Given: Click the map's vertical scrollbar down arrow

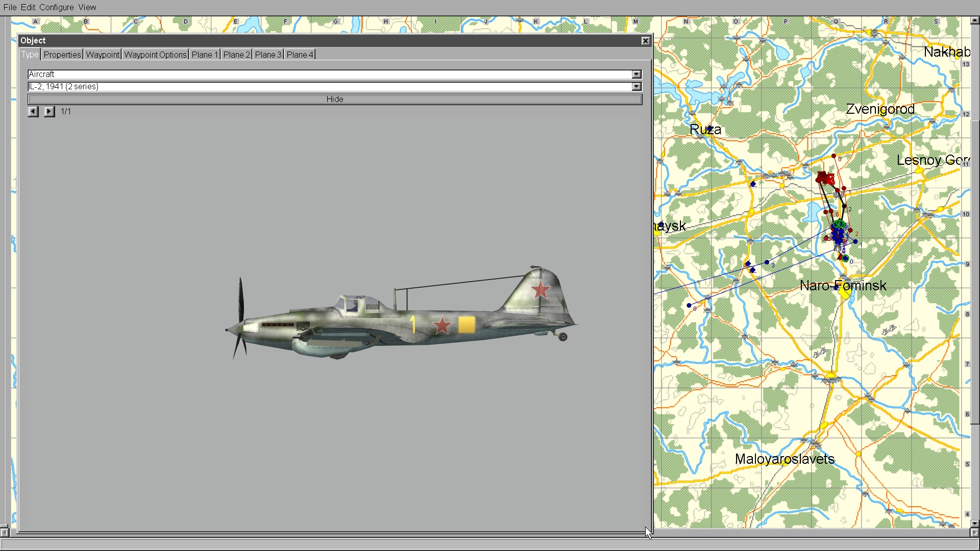Looking at the screenshot, I should tap(974, 523).
